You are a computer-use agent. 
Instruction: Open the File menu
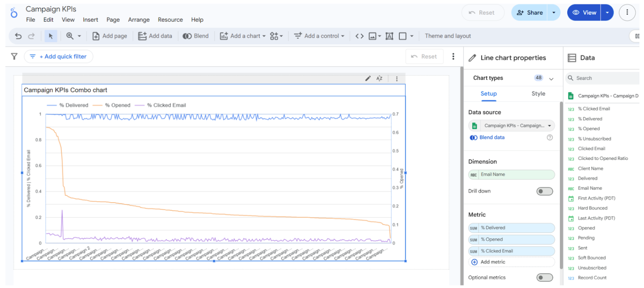(31, 20)
